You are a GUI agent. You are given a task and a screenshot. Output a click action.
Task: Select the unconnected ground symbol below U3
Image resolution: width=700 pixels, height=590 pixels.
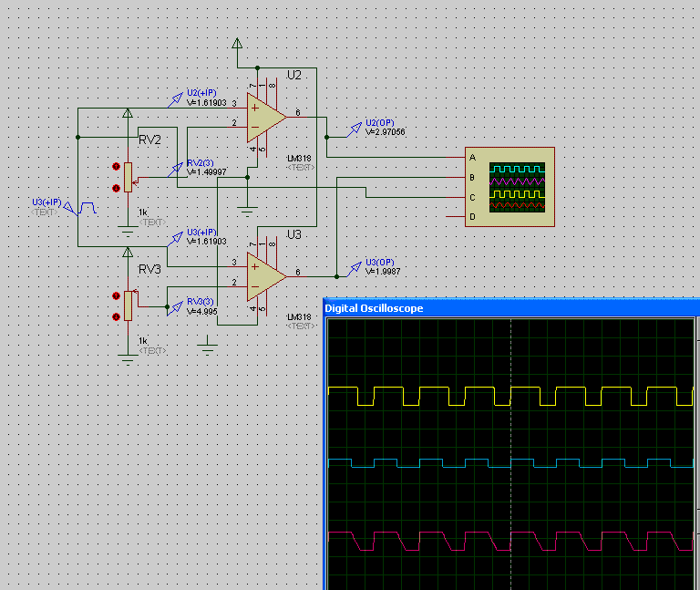[x=207, y=346]
